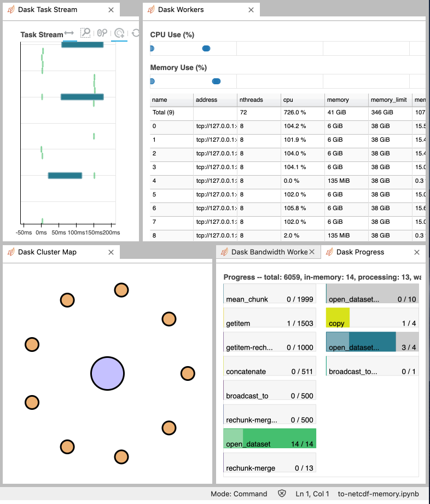This screenshot has height=504, width=430.
Task: Switch to the Dask Bandwidth Workers tab
Action: coord(269,252)
